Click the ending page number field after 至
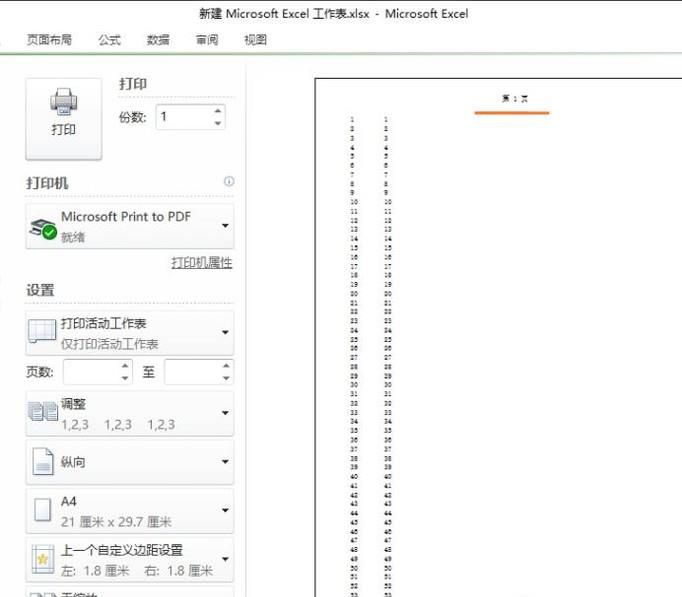Viewport: 682px width, 597px height. [x=193, y=372]
